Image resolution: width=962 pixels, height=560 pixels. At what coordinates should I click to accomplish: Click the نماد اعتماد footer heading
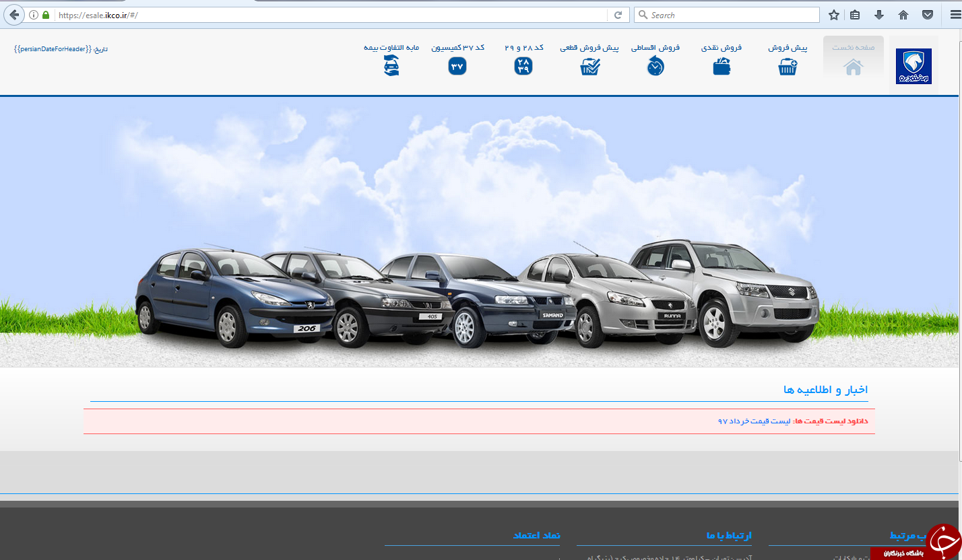536,535
